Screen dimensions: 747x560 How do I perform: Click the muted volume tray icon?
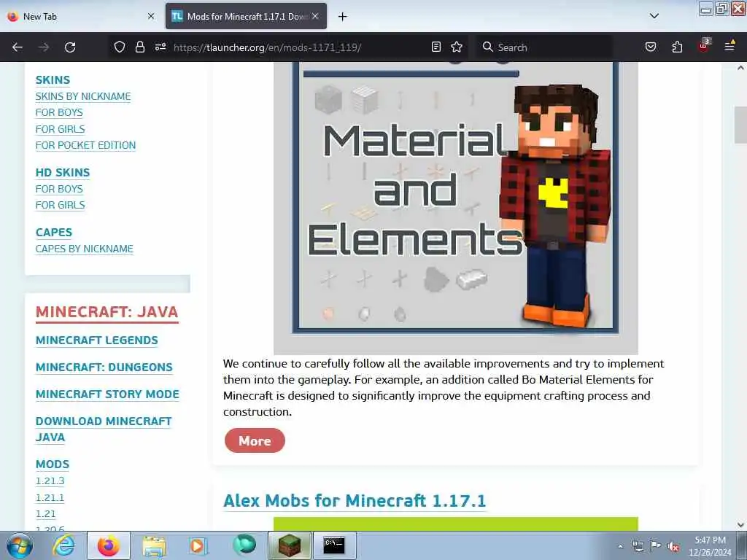(x=673, y=547)
